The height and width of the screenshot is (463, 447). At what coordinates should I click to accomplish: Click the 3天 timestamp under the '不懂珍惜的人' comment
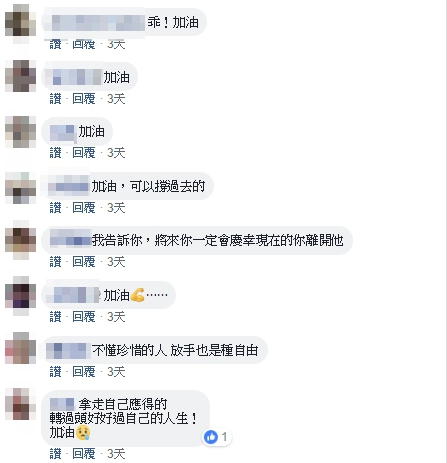click(x=116, y=371)
